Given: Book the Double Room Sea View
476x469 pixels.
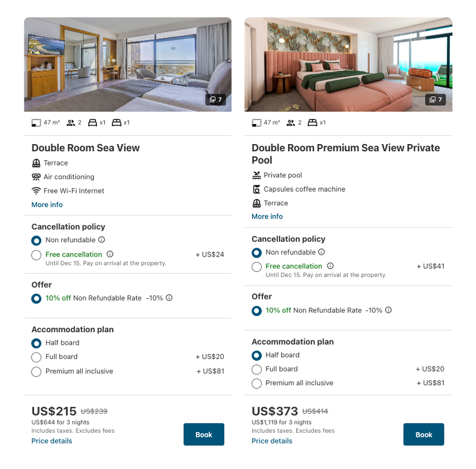Looking at the screenshot, I should 203,434.
